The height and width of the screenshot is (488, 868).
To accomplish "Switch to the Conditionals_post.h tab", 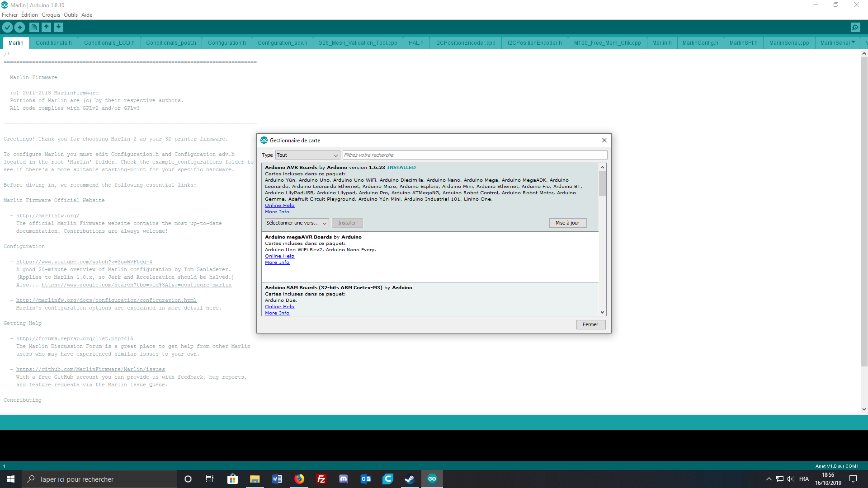I will coord(171,43).
